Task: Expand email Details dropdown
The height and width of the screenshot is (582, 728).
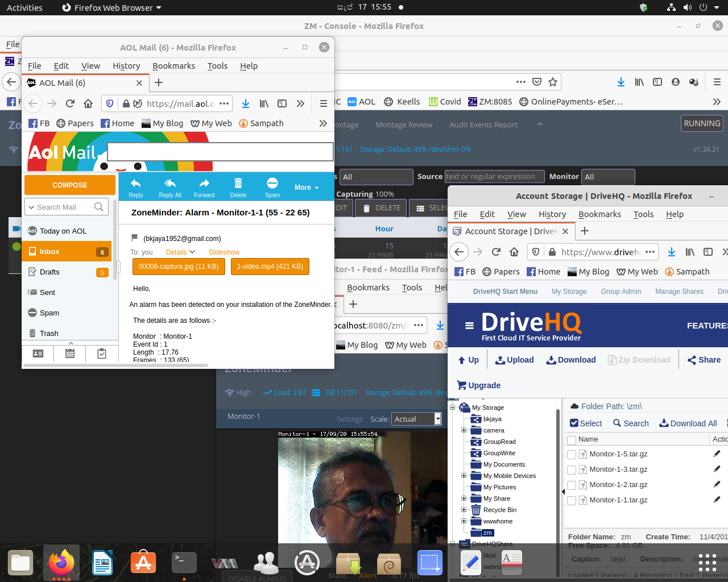Action: coord(180,252)
